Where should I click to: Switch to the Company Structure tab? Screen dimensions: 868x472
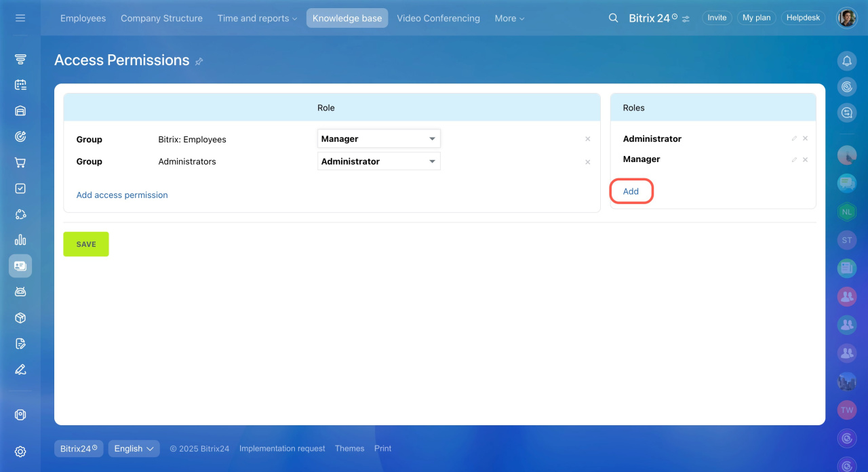coord(161,18)
